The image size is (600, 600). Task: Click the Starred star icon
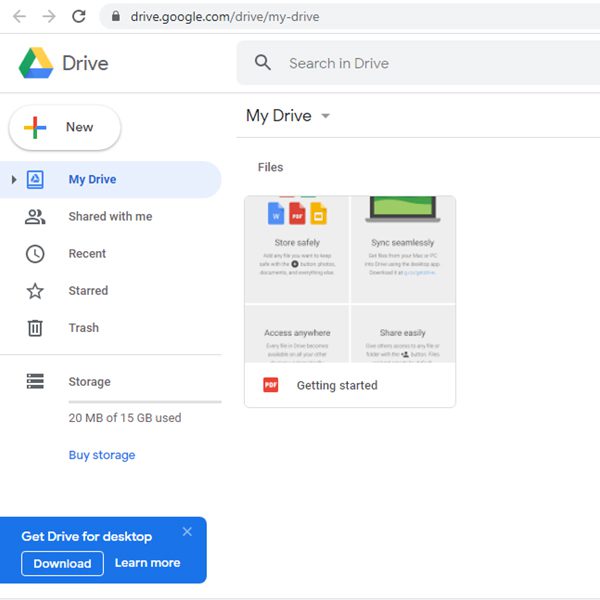click(35, 291)
